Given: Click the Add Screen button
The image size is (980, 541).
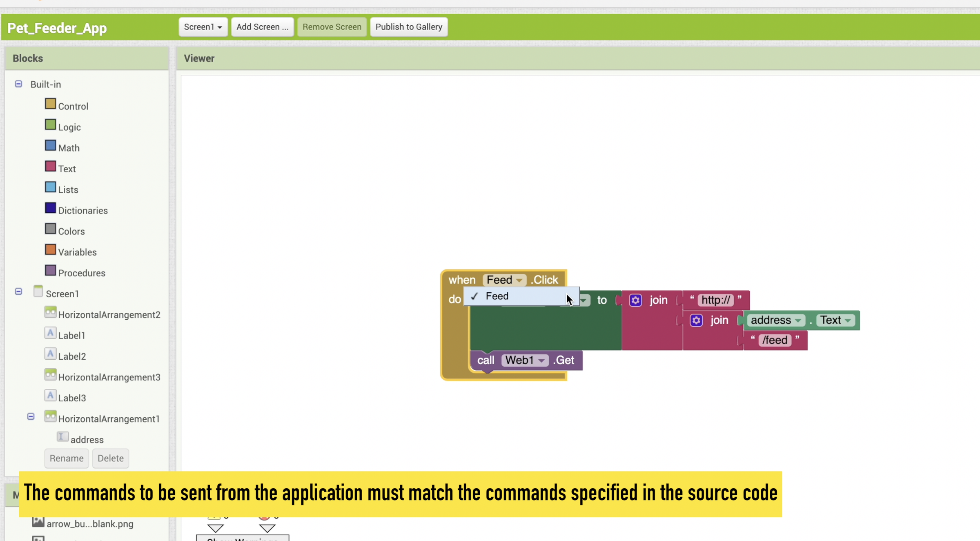Looking at the screenshot, I should pyautogui.click(x=262, y=27).
